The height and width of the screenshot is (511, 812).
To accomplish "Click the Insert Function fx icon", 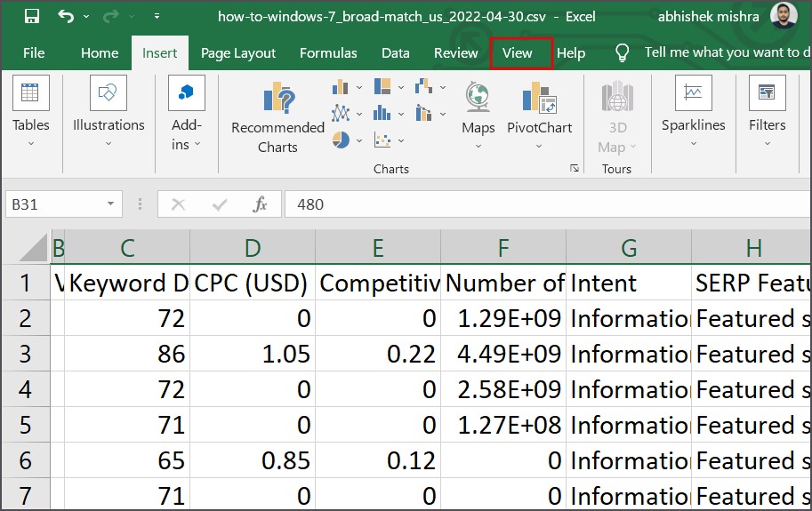I will pos(260,204).
